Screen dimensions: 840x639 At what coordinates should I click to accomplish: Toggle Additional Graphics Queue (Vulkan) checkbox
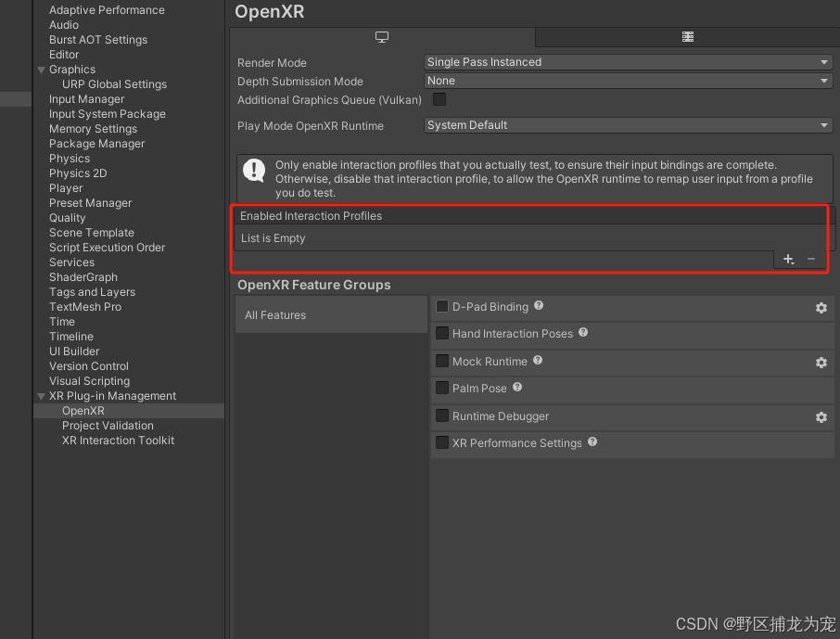[439, 99]
